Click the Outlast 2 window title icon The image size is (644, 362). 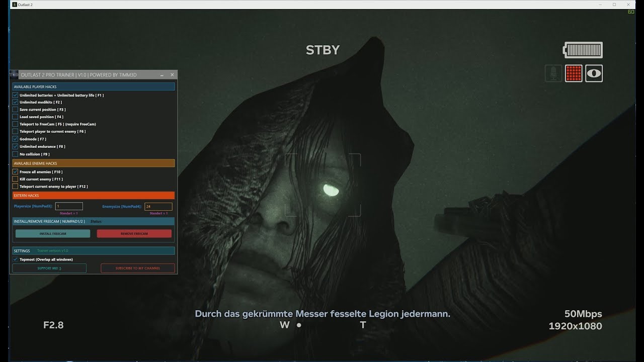point(15,5)
